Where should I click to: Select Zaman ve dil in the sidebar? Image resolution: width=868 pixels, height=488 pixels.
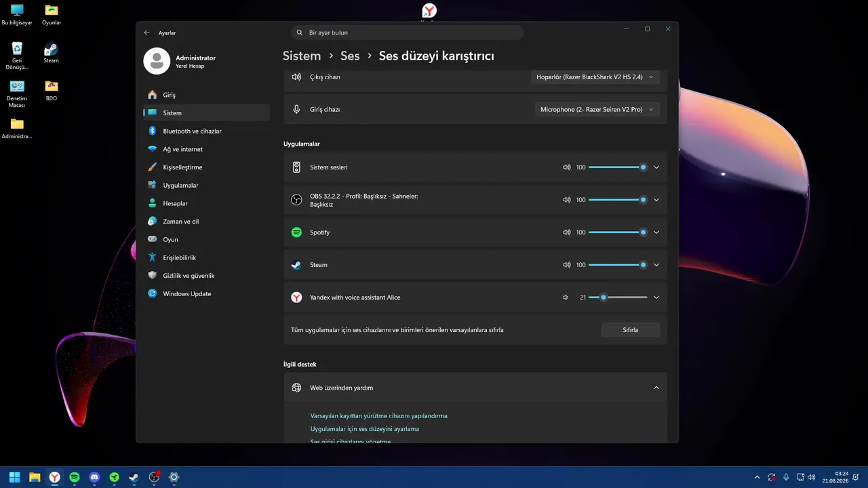207,222
